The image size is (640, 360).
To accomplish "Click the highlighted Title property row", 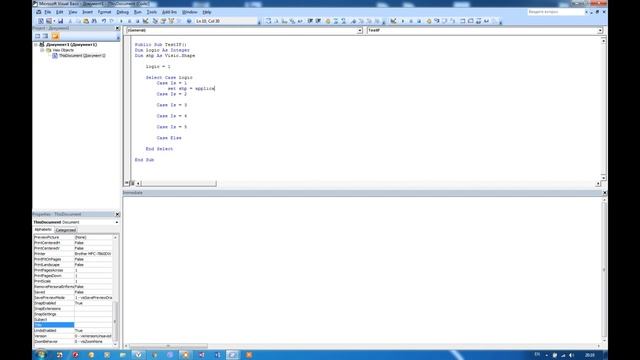I will click(73, 325).
